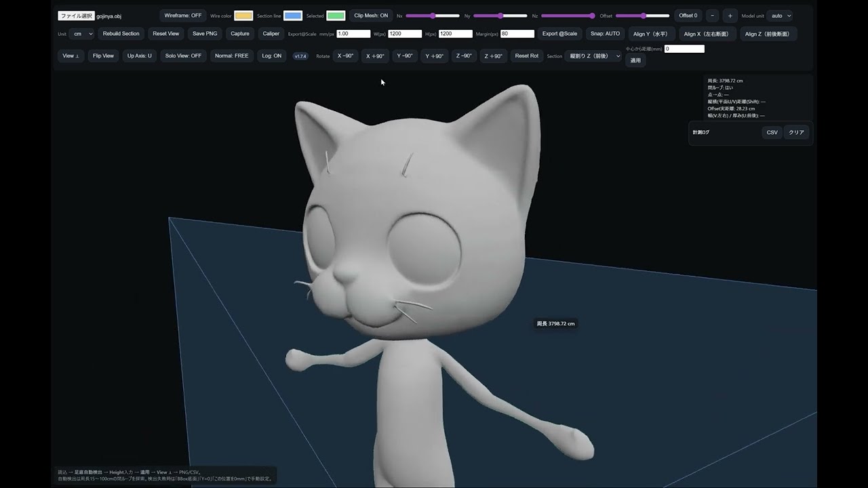Toggle Clip Mesh: ON button
The height and width of the screenshot is (488, 868).
point(371,16)
